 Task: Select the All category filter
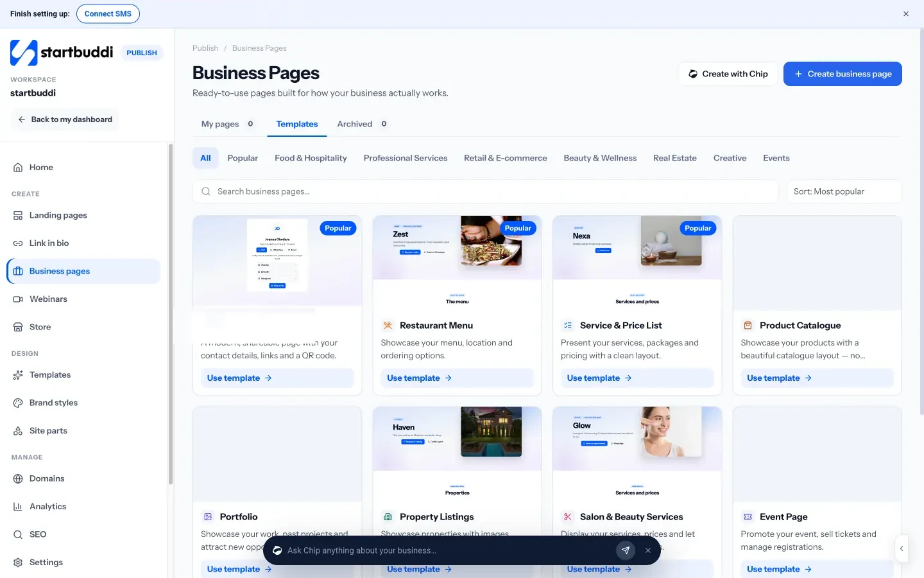click(x=205, y=158)
